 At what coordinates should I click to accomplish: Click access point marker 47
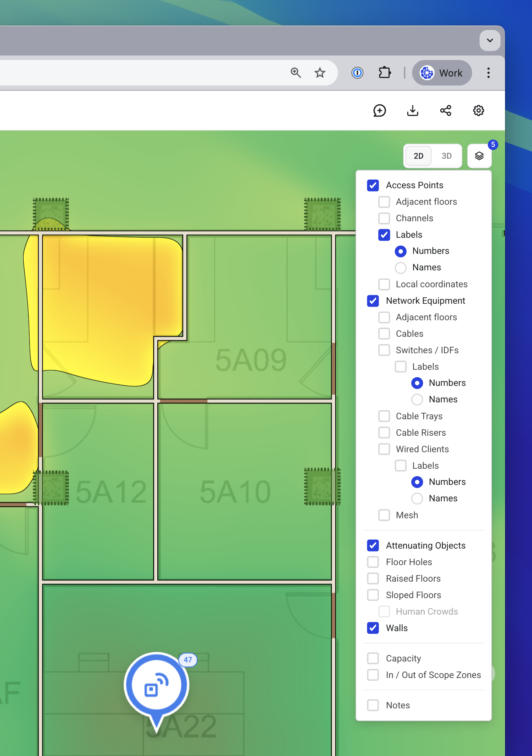pyautogui.click(x=156, y=685)
